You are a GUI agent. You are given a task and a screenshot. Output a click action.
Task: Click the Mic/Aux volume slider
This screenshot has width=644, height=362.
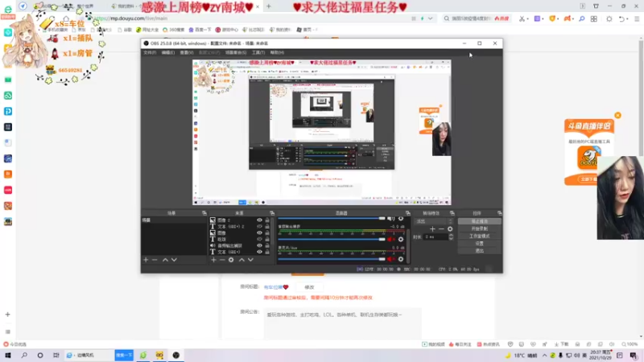(x=332, y=259)
